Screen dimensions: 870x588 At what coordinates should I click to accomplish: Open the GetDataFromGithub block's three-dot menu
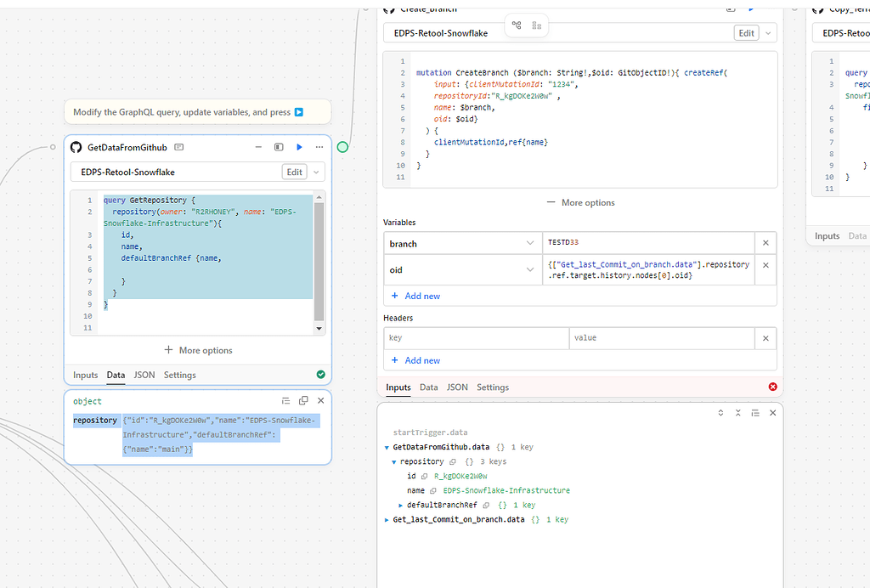(319, 147)
